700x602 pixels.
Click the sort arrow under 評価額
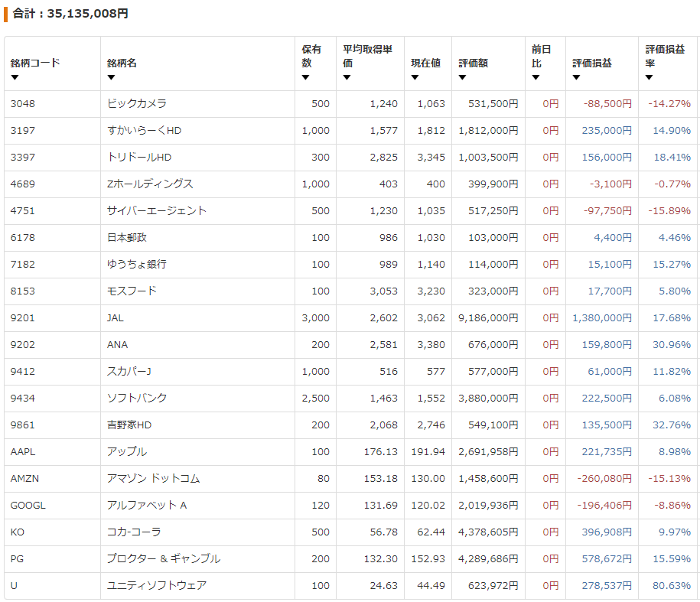pyautogui.click(x=463, y=77)
